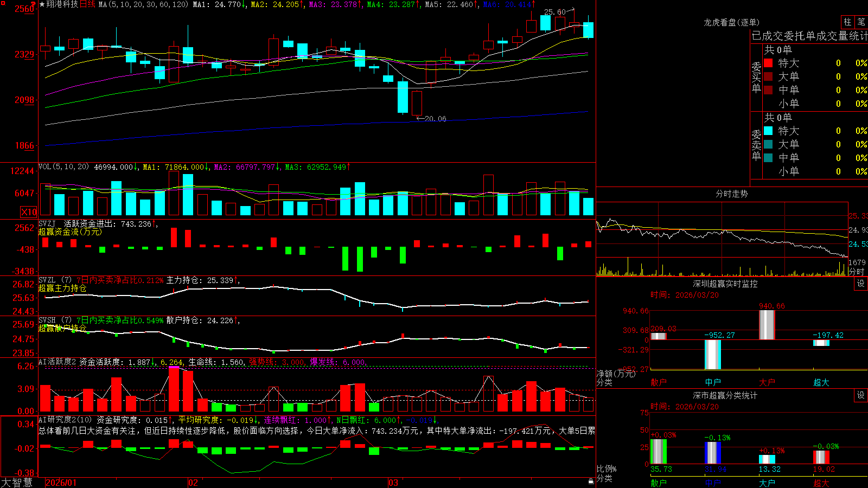Select the AI活跃度2 indicator label
Viewport: 868px width, 488px height.
57,362
